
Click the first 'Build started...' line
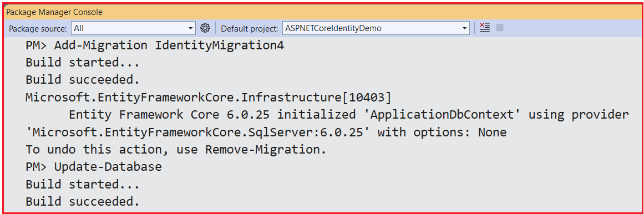83,63
